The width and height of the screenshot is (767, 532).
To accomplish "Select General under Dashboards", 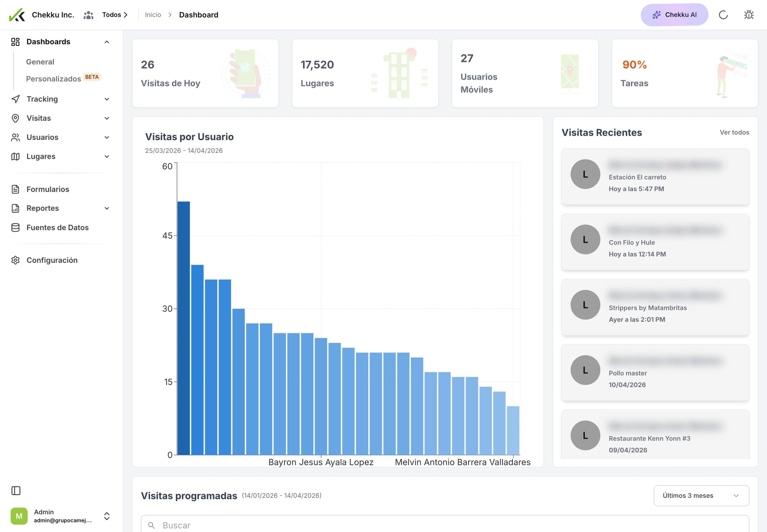I will pyautogui.click(x=40, y=62).
